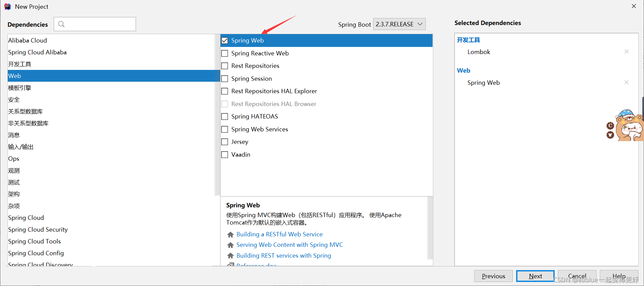Click Spring Web entry in Selected Dependencies

(x=483, y=83)
